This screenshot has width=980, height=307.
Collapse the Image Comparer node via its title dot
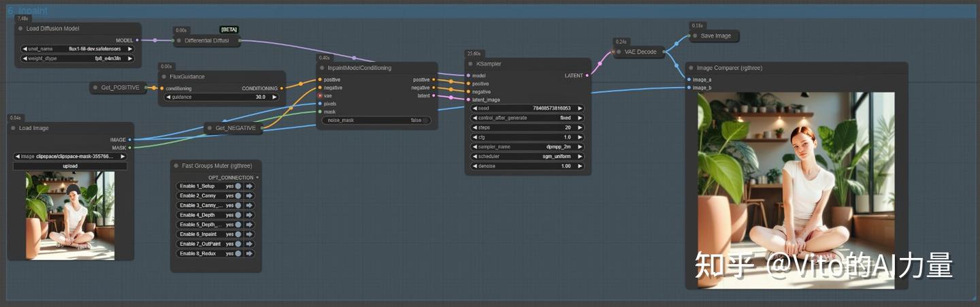(x=691, y=68)
